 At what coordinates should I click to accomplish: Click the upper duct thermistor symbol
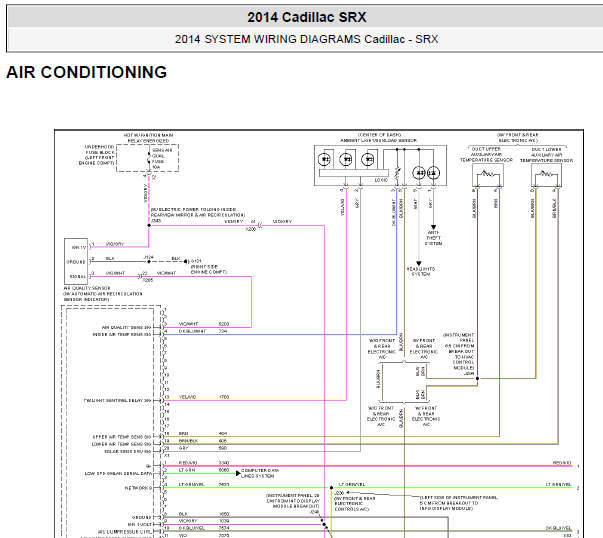[x=488, y=175]
